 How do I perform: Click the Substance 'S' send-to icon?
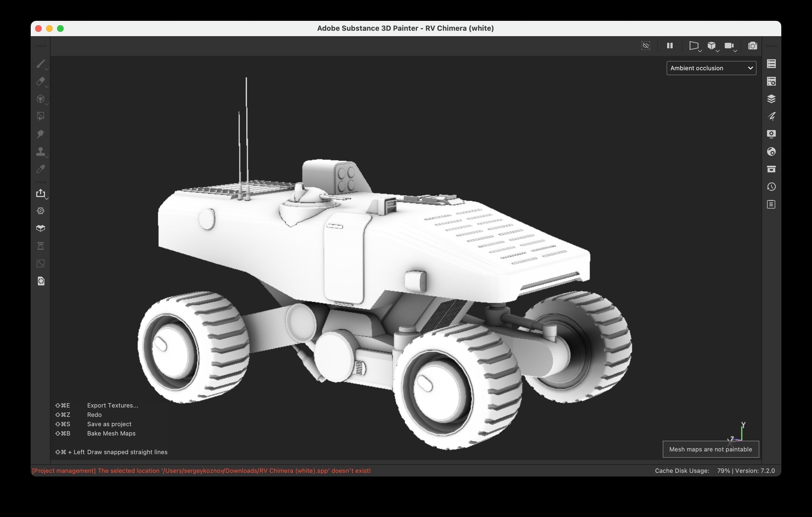click(x=41, y=211)
